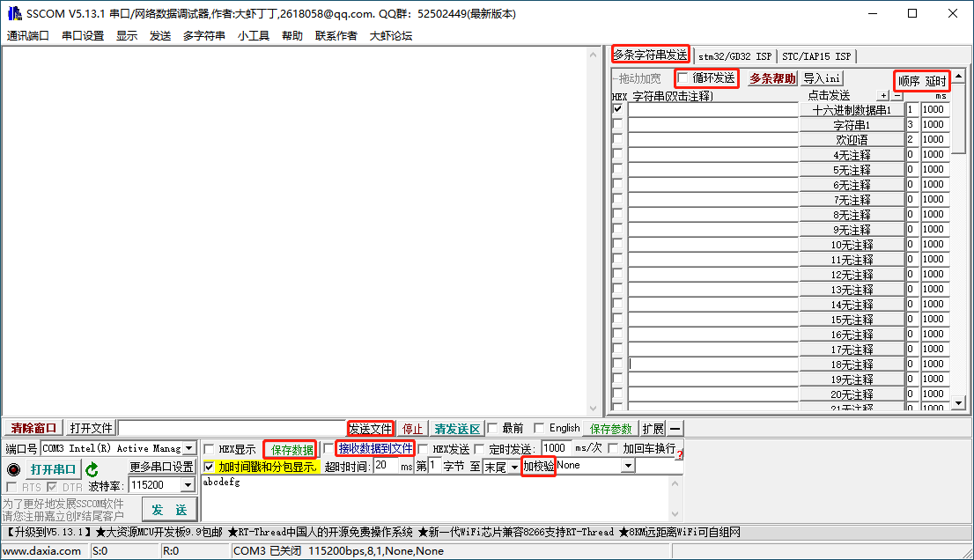Tick the HEX发送 checkbox

click(423, 449)
